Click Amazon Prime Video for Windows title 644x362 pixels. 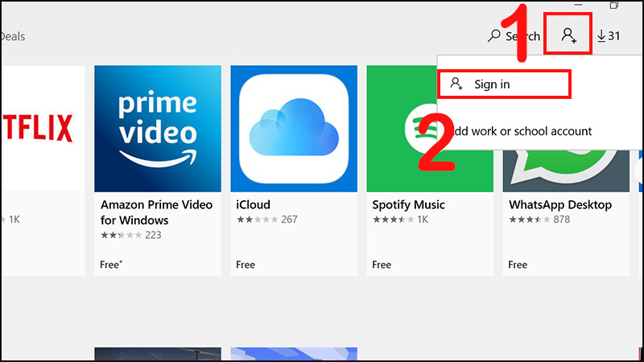click(x=156, y=212)
